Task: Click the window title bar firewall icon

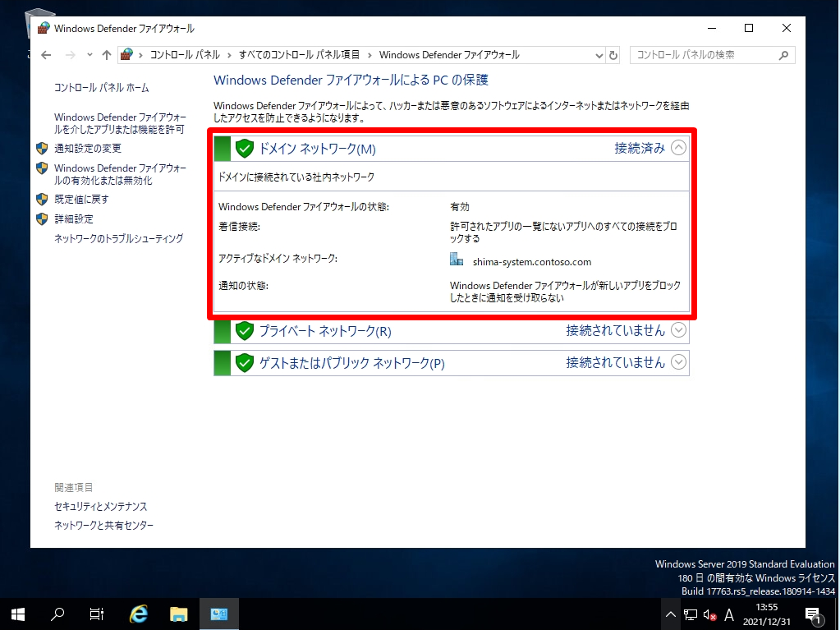Action: 44,29
